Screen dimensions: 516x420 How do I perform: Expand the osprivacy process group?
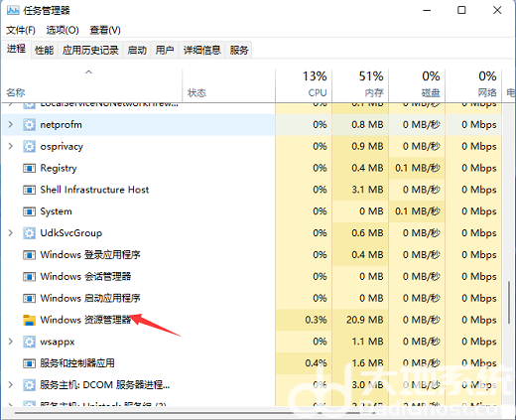point(11,146)
